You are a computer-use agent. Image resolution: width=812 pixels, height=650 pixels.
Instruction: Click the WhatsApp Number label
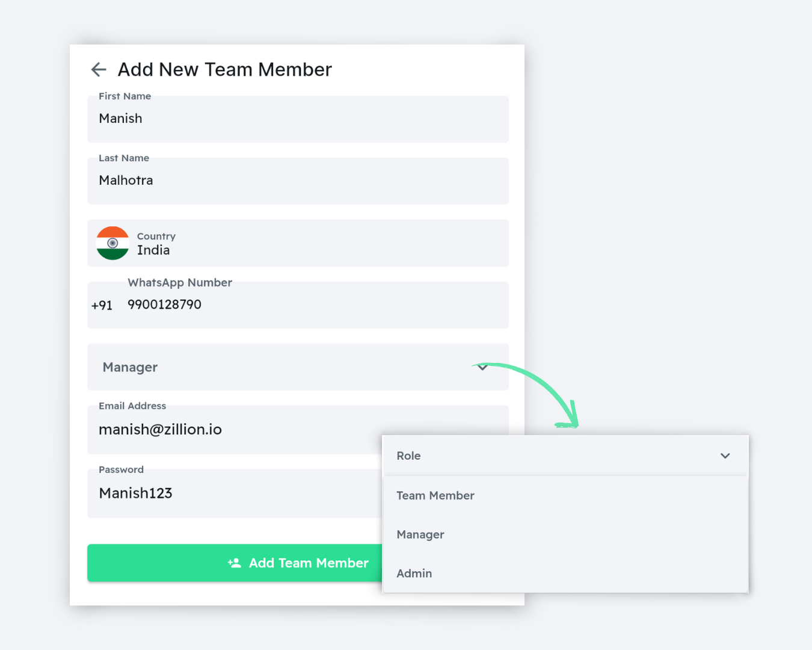pos(180,283)
